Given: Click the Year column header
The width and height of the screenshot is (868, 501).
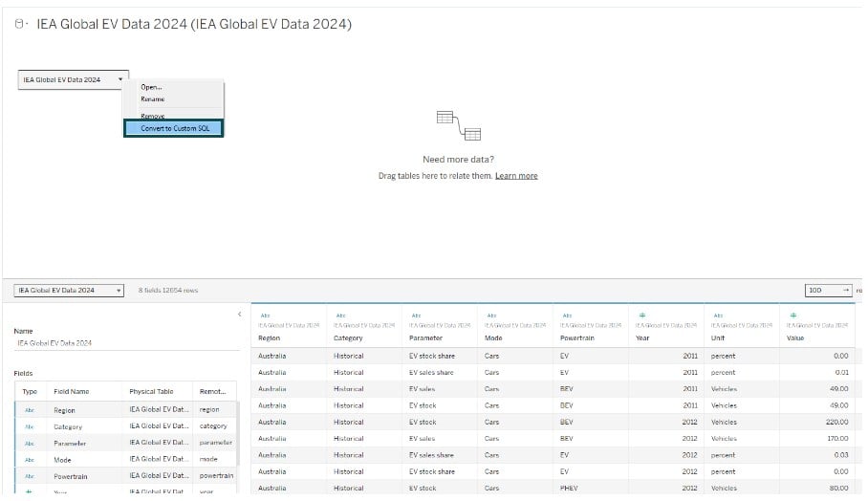Looking at the screenshot, I should click(642, 338).
